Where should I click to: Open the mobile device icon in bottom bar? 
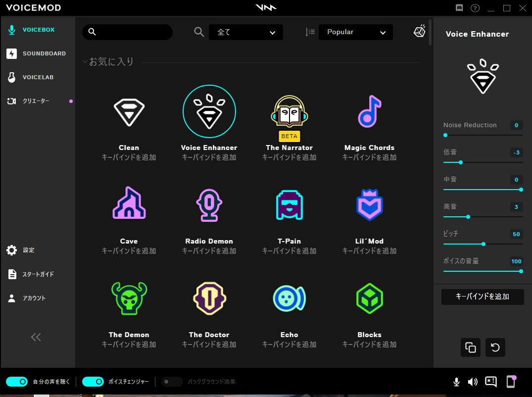(511, 381)
